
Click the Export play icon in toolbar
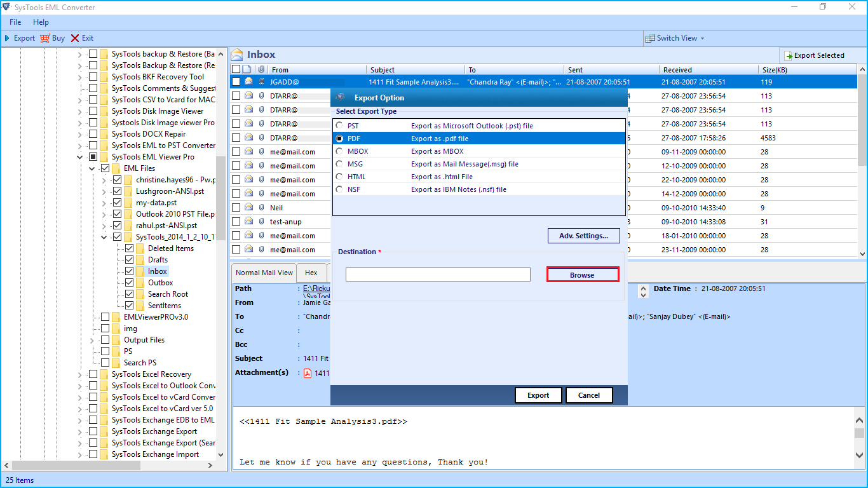(7, 38)
